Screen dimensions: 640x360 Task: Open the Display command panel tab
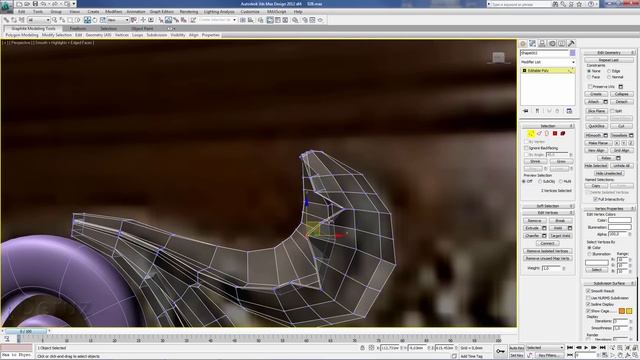point(562,43)
